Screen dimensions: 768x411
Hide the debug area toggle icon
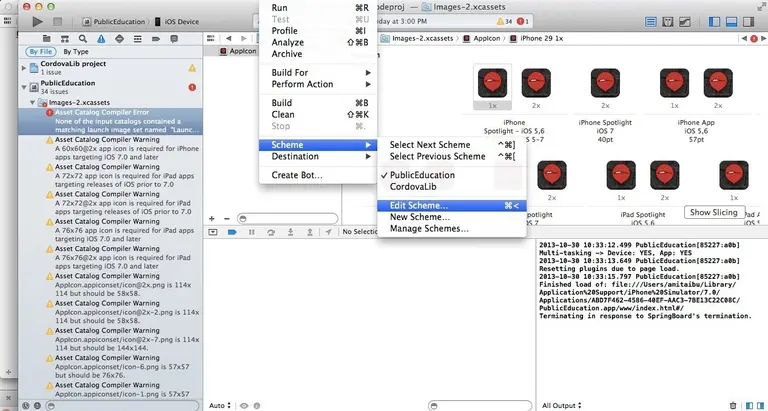(213, 232)
